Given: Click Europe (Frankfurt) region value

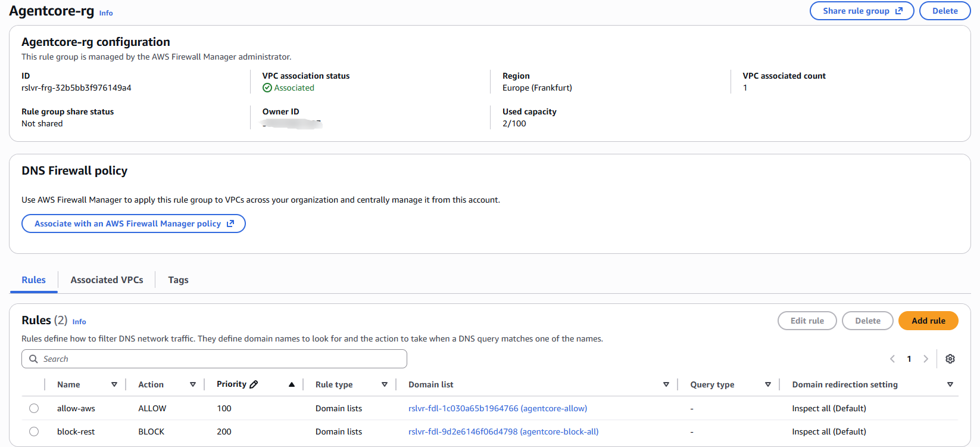Looking at the screenshot, I should pos(537,88).
